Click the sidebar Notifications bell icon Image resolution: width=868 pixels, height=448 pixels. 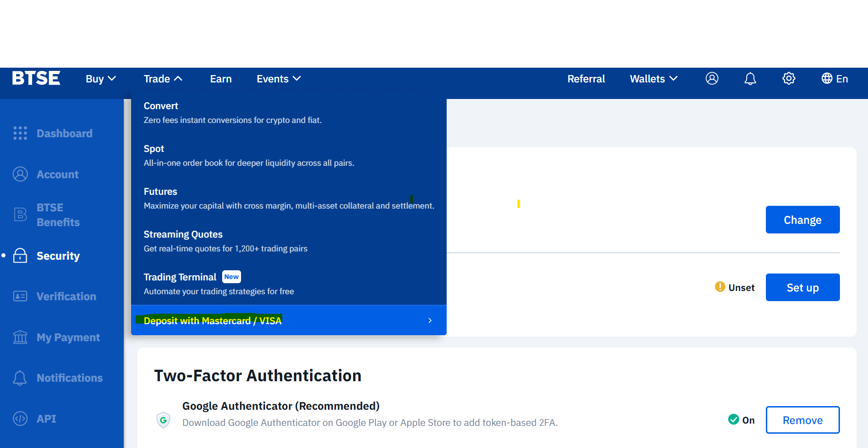[20, 378]
